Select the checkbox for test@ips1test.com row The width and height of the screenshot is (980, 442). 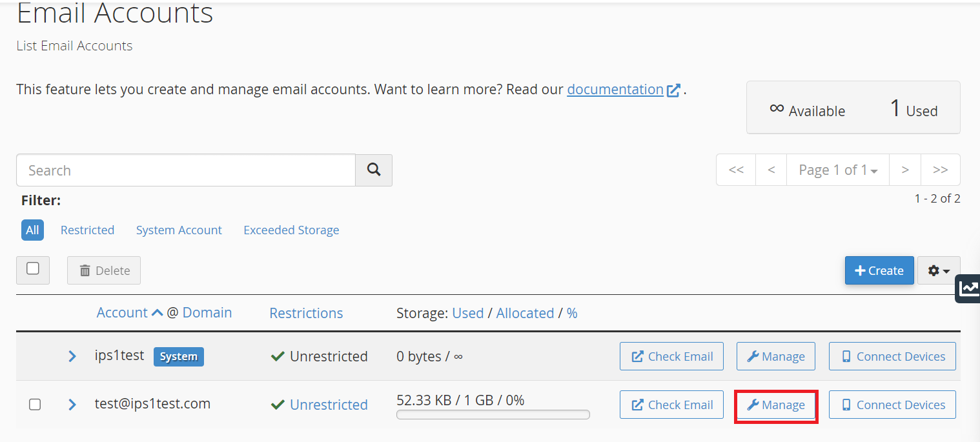coord(34,405)
